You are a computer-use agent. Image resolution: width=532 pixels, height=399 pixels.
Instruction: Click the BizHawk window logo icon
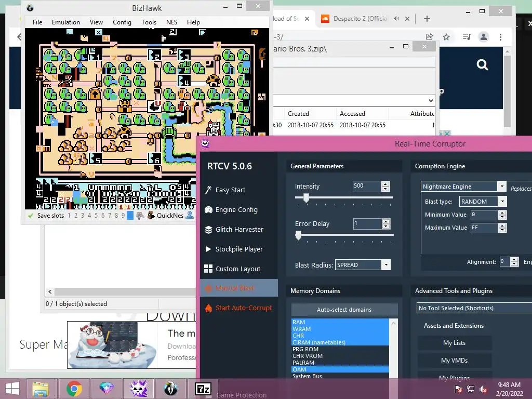pos(30,7)
